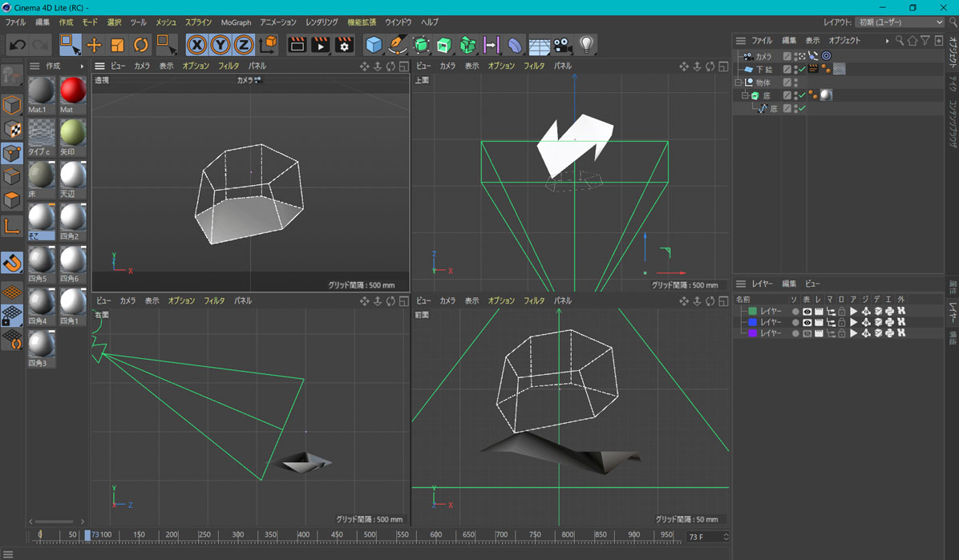Select the Move tool in toolbar
Viewport: 959px width, 560px height.
[94, 45]
